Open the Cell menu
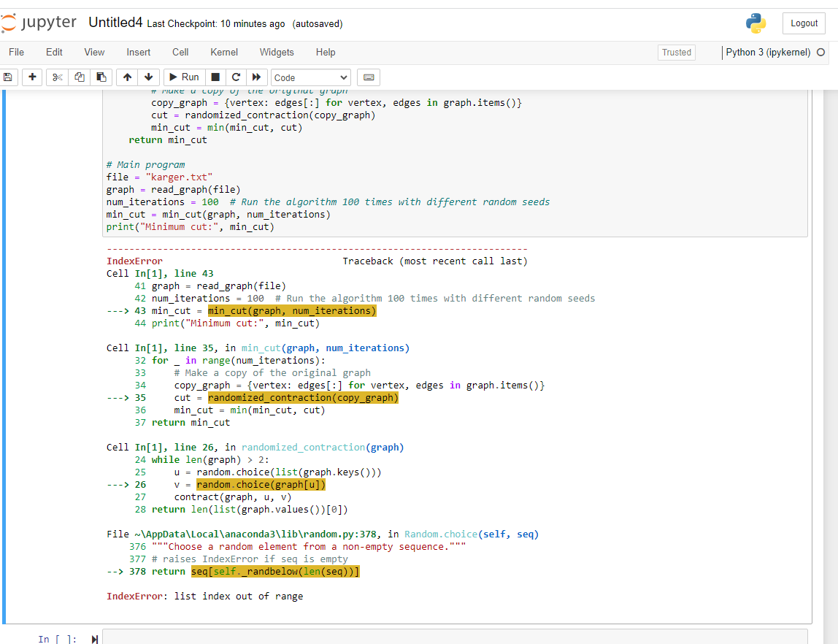 tap(180, 53)
